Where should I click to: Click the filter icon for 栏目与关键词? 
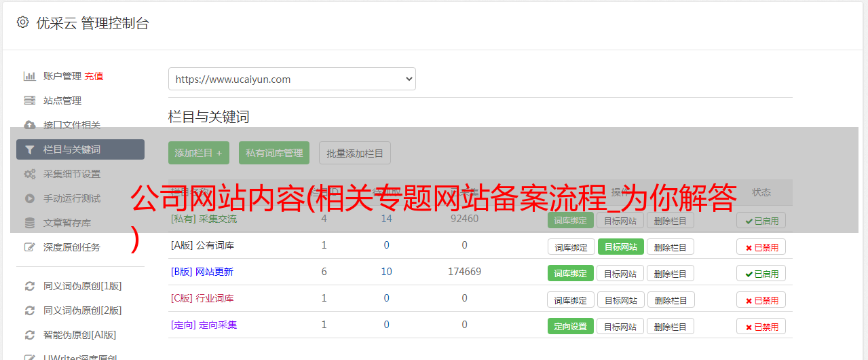click(30, 149)
